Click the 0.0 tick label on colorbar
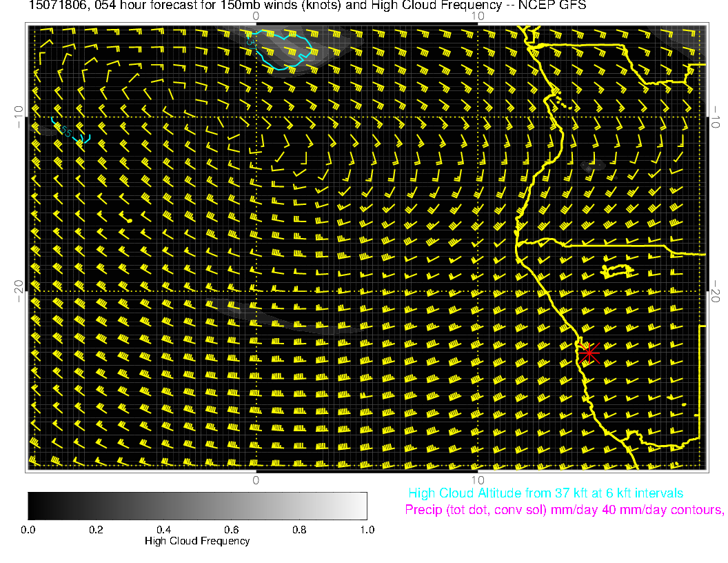728x563 pixels. point(28,530)
